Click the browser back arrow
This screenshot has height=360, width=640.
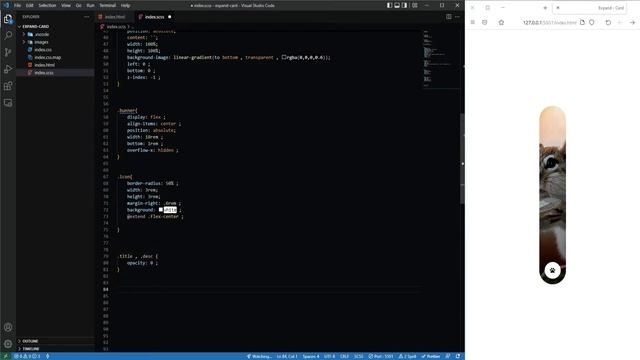(620, 22)
